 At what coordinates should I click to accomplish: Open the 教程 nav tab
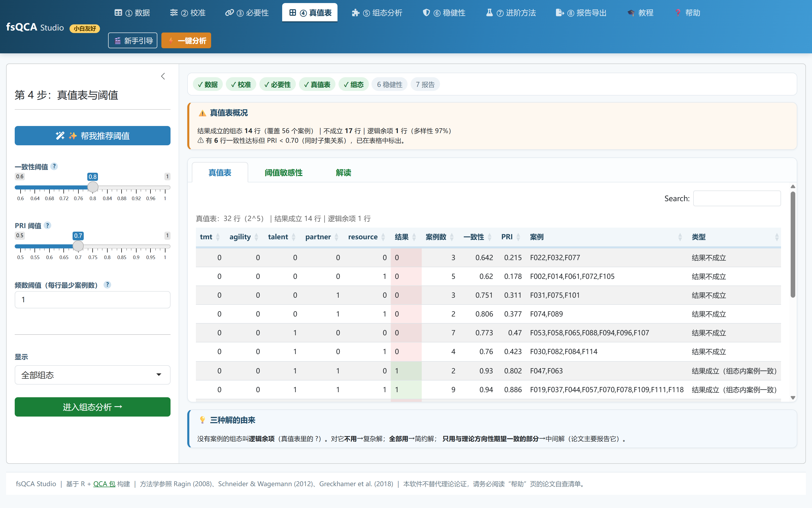click(x=640, y=13)
